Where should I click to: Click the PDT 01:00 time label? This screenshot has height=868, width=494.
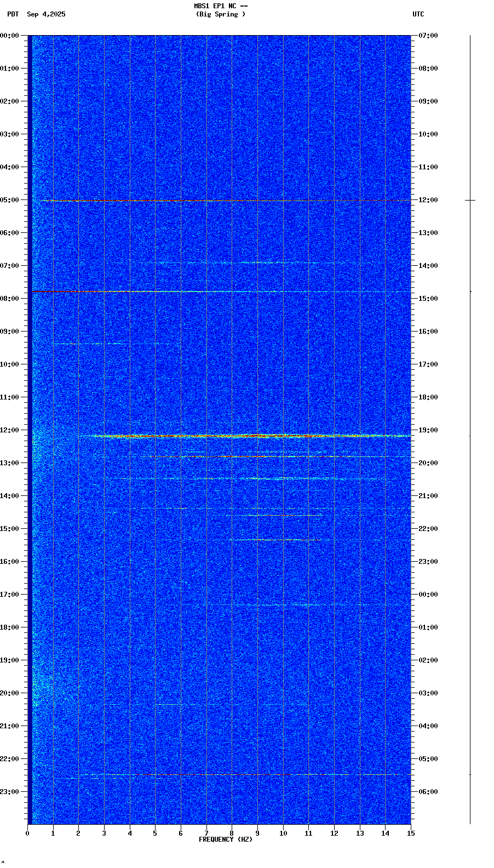(x=9, y=68)
